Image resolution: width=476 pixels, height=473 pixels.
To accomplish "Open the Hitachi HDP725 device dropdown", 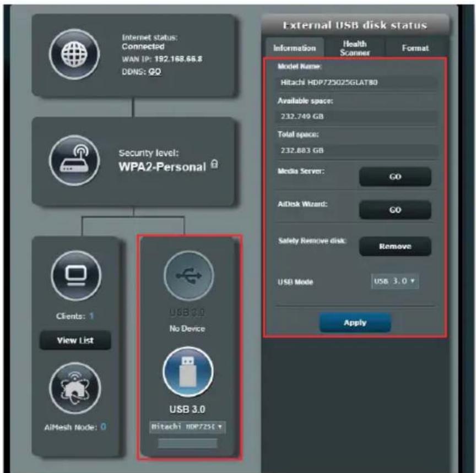I will (187, 427).
